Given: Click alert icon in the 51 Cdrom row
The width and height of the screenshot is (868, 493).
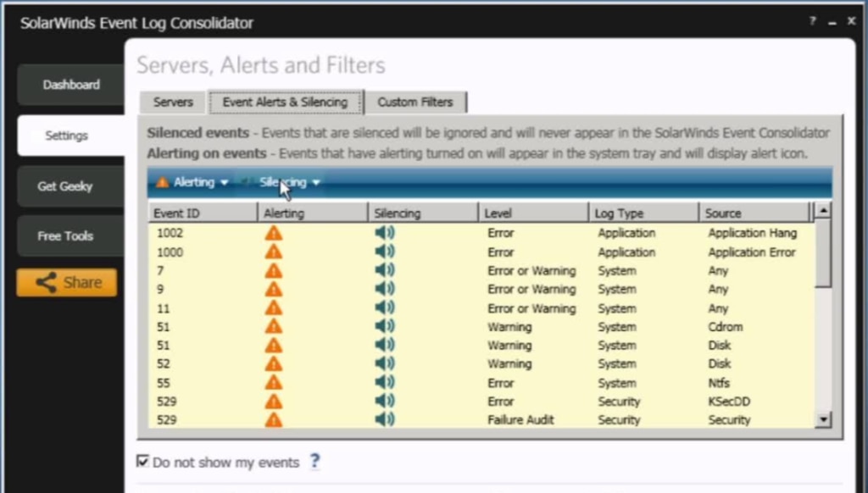Looking at the screenshot, I should 274,326.
